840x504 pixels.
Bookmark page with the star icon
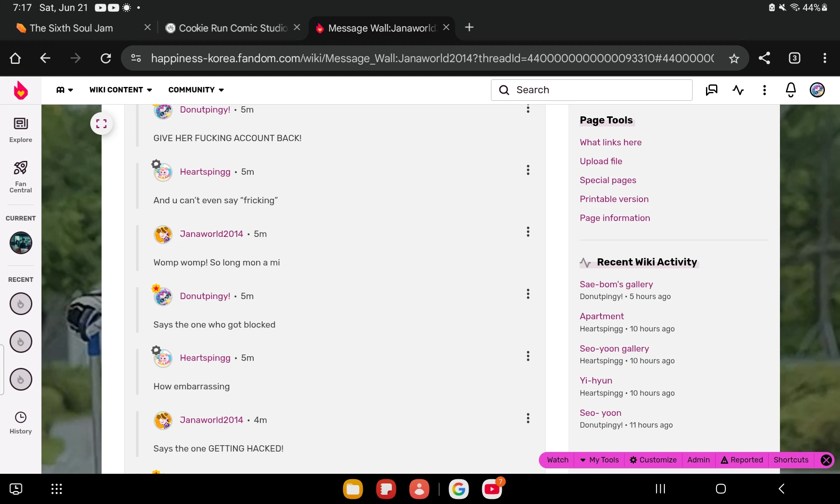(x=734, y=58)
